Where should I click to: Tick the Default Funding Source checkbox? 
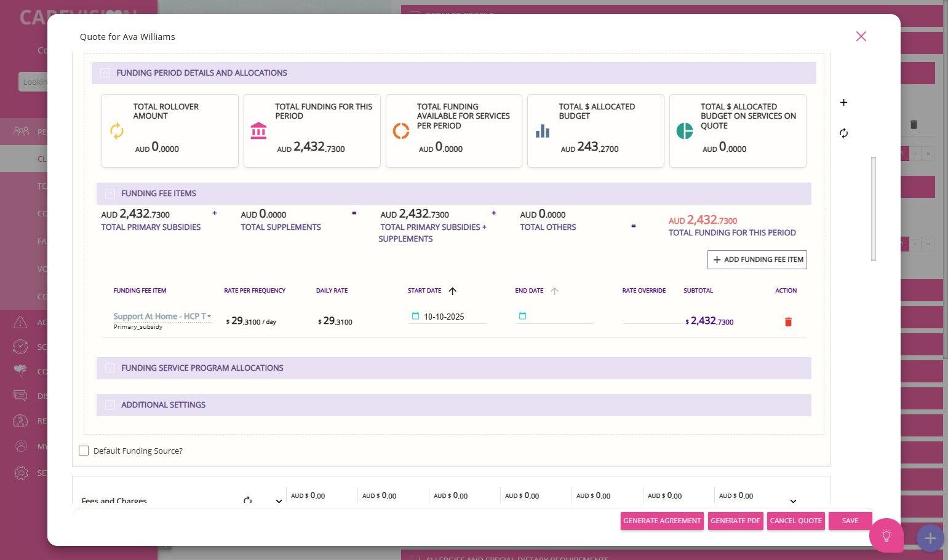click(84, 451)
